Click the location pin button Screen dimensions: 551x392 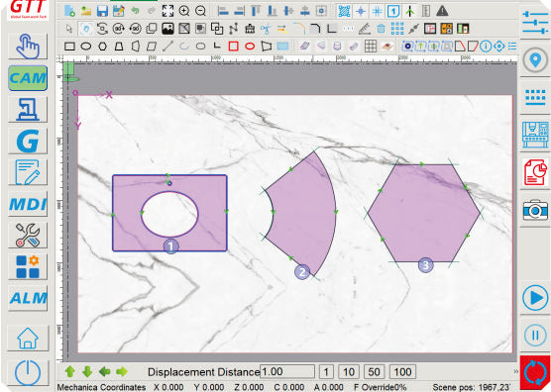pos(535,60)
